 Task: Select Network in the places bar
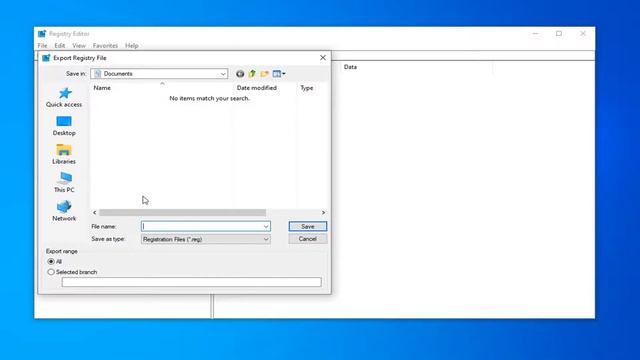tap(64, 211)
